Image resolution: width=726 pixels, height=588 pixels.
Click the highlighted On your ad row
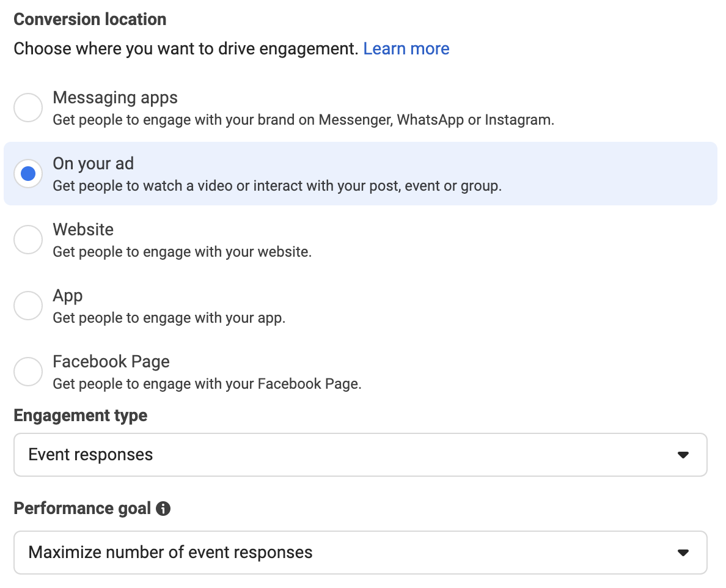(360, 174)
